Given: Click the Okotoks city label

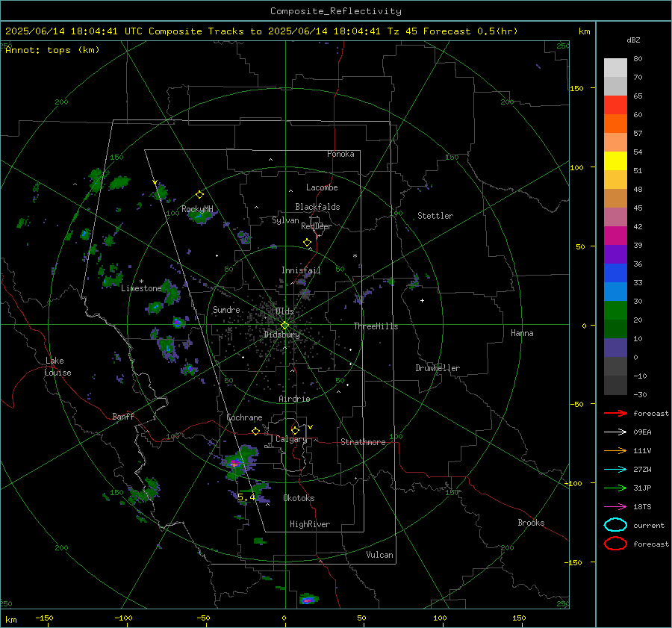Looking at the screenshot, I should (x=299, y=498).
